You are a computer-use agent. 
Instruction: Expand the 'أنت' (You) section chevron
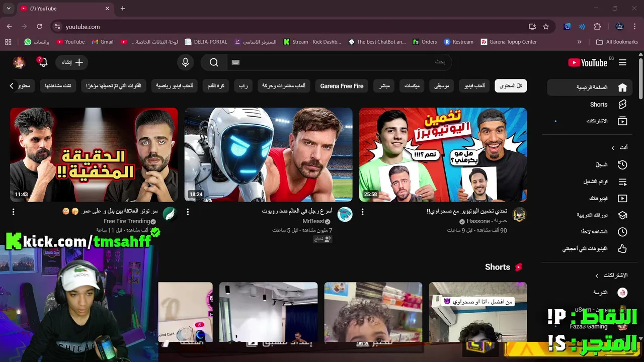pyautogui.click(x=613, y=148)
